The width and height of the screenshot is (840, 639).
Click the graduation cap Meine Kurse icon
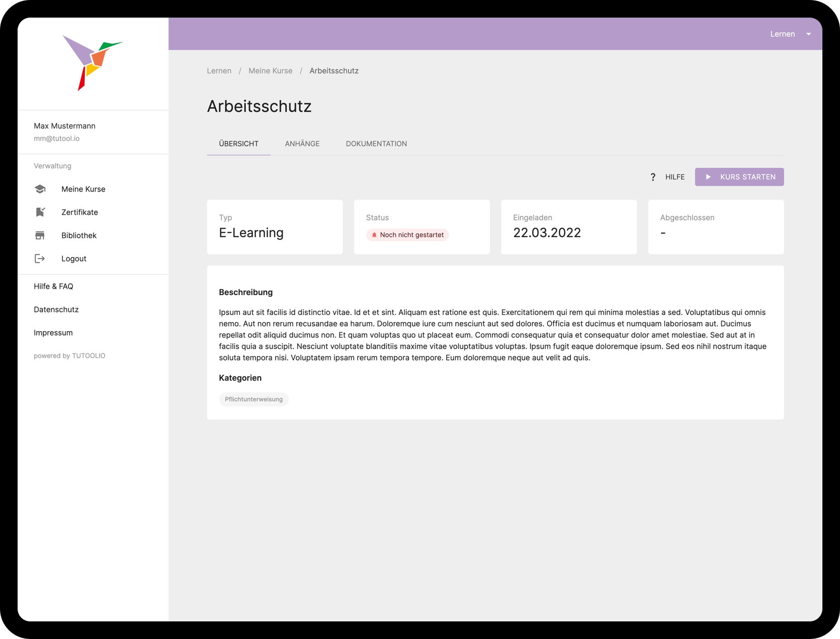click(x=40, y=189)
